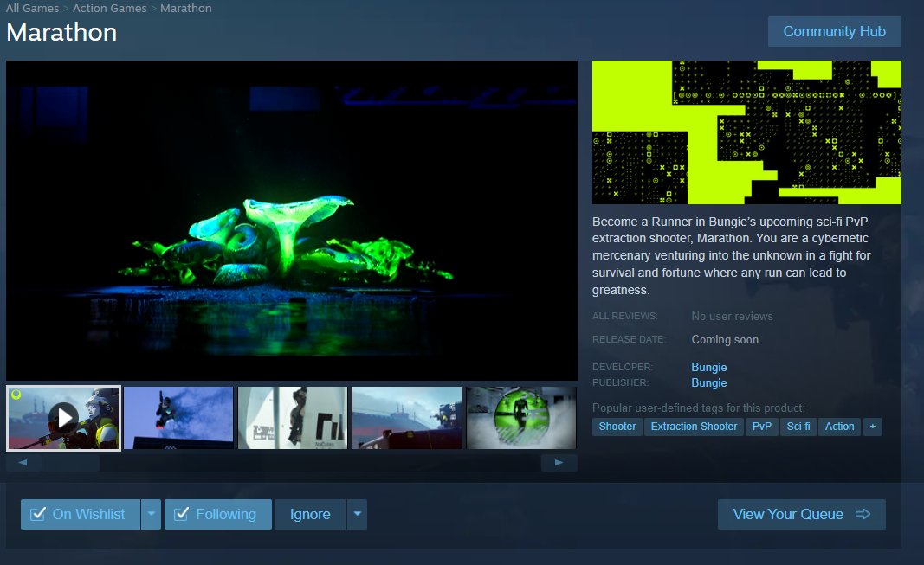This screenshot has width=924, height=565.
Task: Select the blue smoke runner screenshot thumbnail
Action: (x=178, y=418)
